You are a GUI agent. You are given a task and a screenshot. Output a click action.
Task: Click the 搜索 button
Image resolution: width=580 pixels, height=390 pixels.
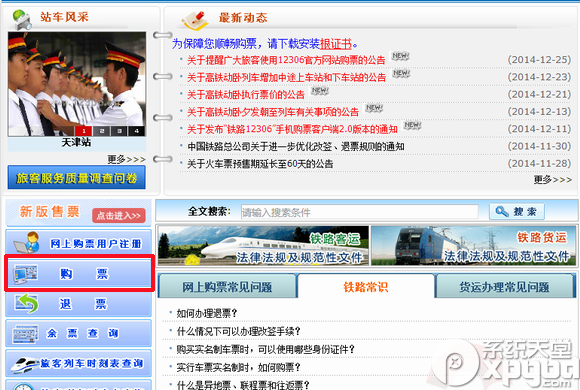517,212
